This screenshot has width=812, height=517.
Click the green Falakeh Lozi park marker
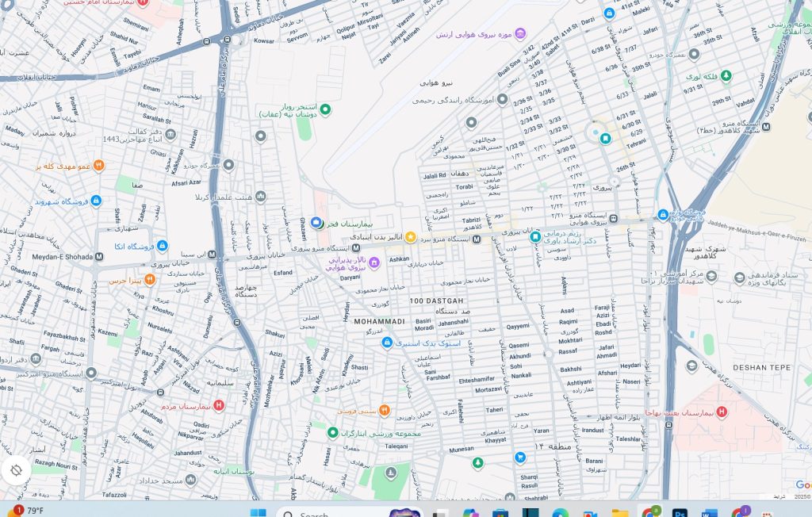coord(725,76)
